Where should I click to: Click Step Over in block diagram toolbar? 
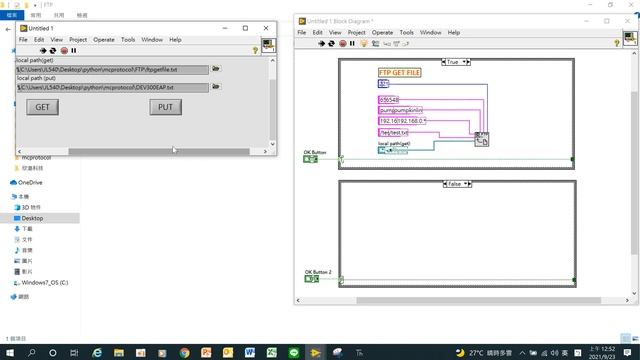(396, 44)
